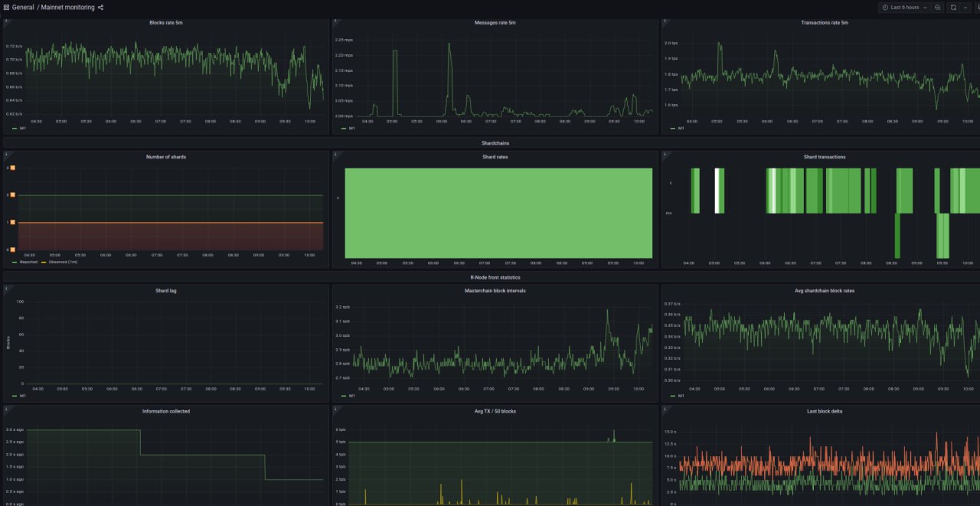Go to the General folder breadcrumb
The height and width of the screenshot is (506, 980).
23,8
